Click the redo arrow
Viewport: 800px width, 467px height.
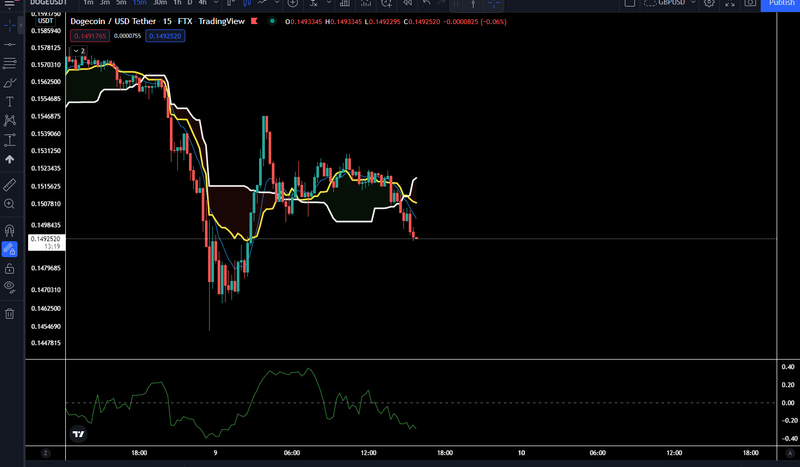[x=442, y=3]
